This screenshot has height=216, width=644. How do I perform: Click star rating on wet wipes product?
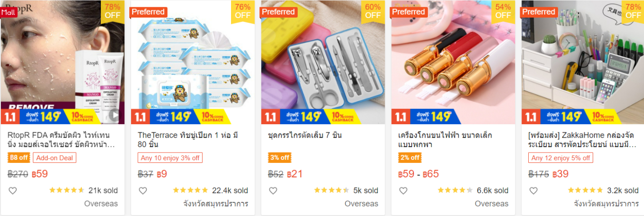[190, 190]
